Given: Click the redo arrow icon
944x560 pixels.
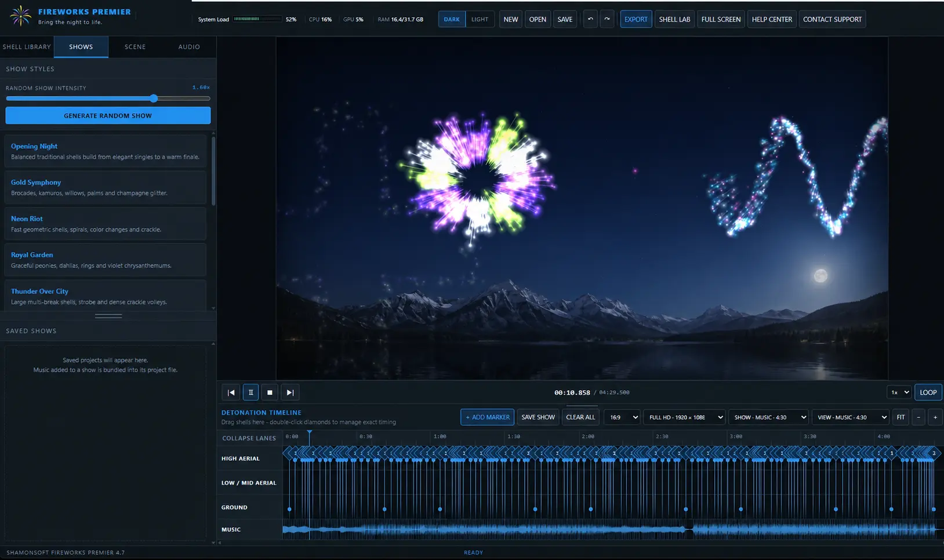Looking at the screenshot, I should click(x=607, y=19).
